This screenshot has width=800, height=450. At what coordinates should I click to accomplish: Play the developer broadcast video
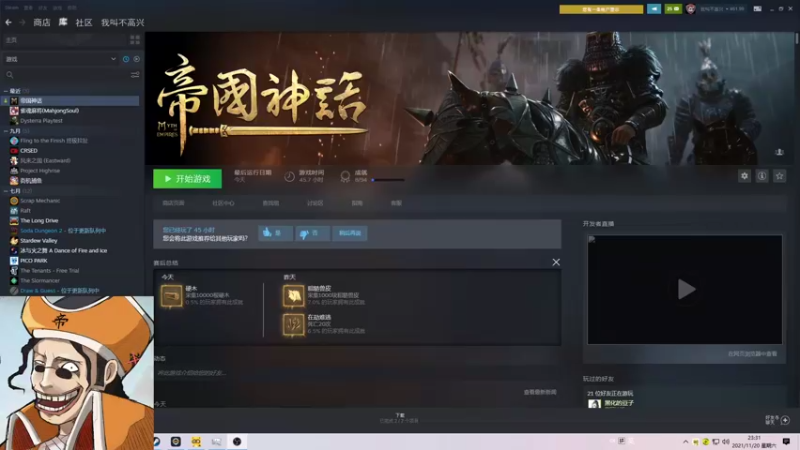[685, 289]
